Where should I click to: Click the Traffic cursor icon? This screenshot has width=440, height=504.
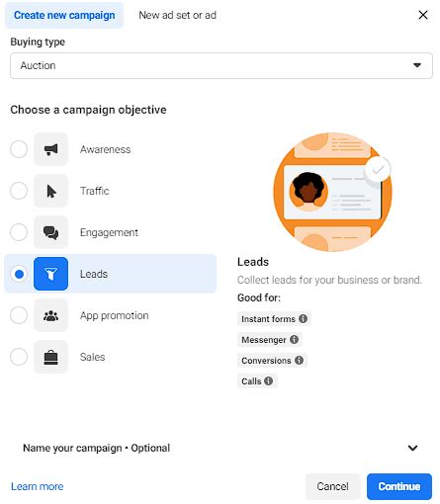(50, 191)
